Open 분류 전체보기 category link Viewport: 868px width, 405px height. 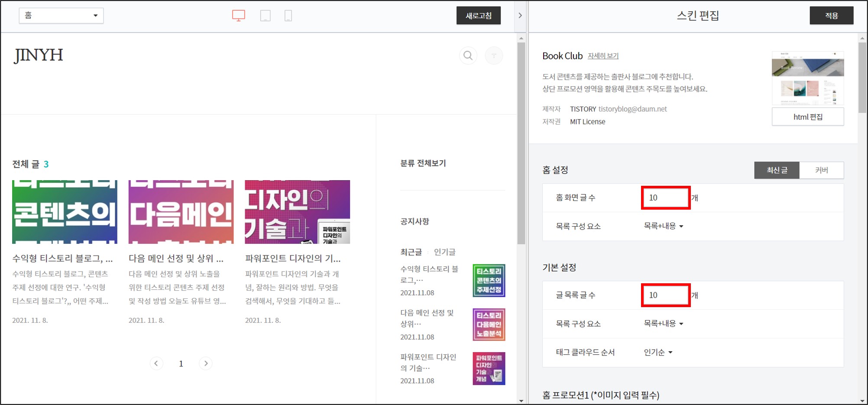pos(423,163)
